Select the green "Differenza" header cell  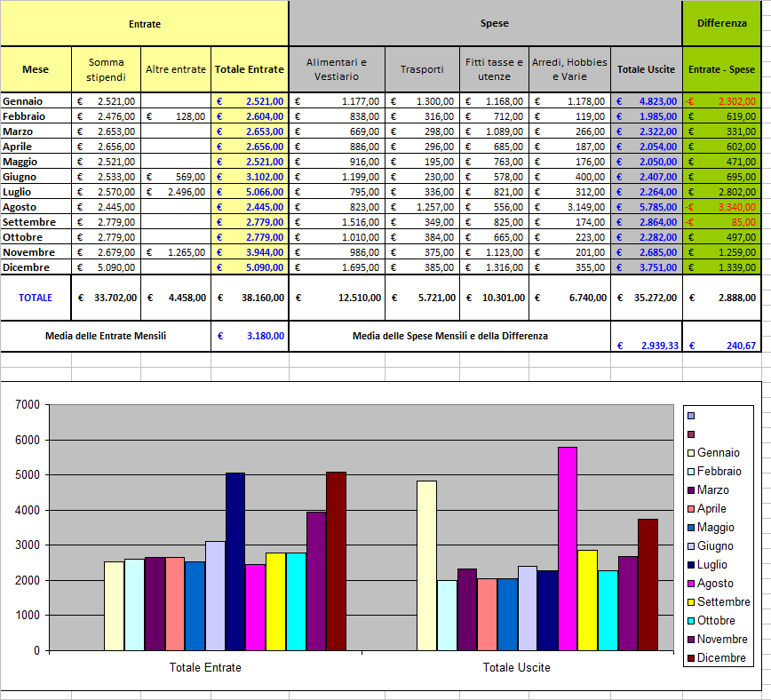[x=723, y=22]
